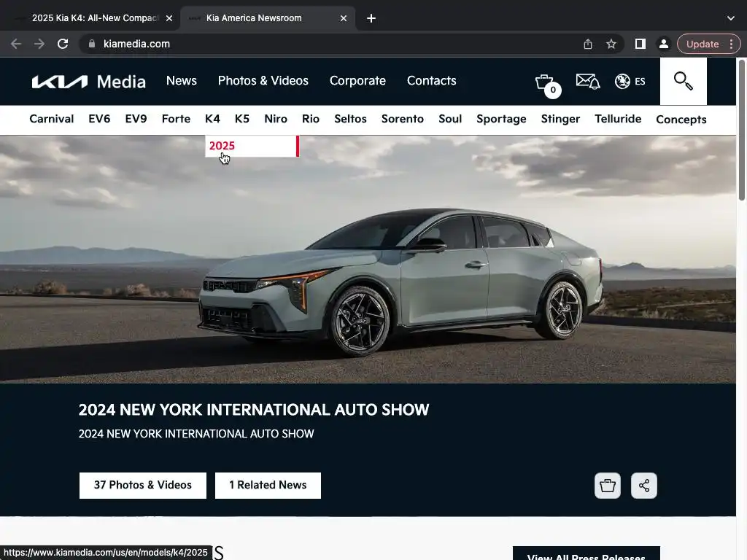Open the Forte model menu

click(176, 119)
